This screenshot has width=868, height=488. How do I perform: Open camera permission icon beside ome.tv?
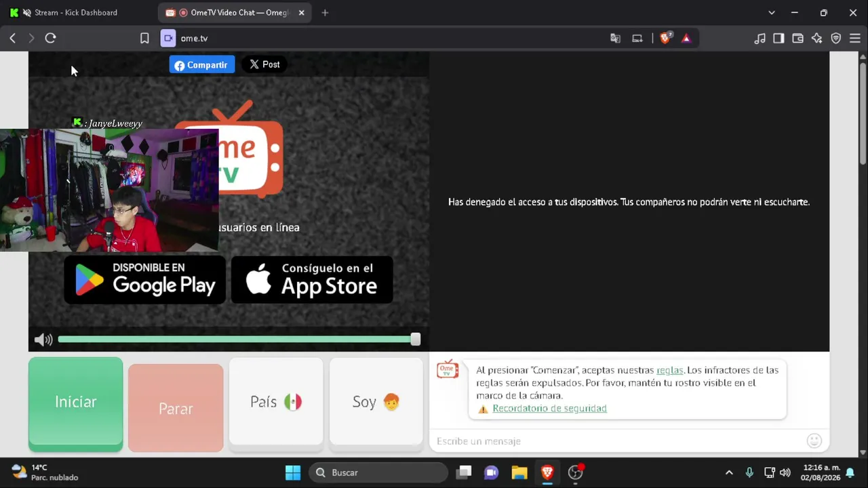coord(168,39)
